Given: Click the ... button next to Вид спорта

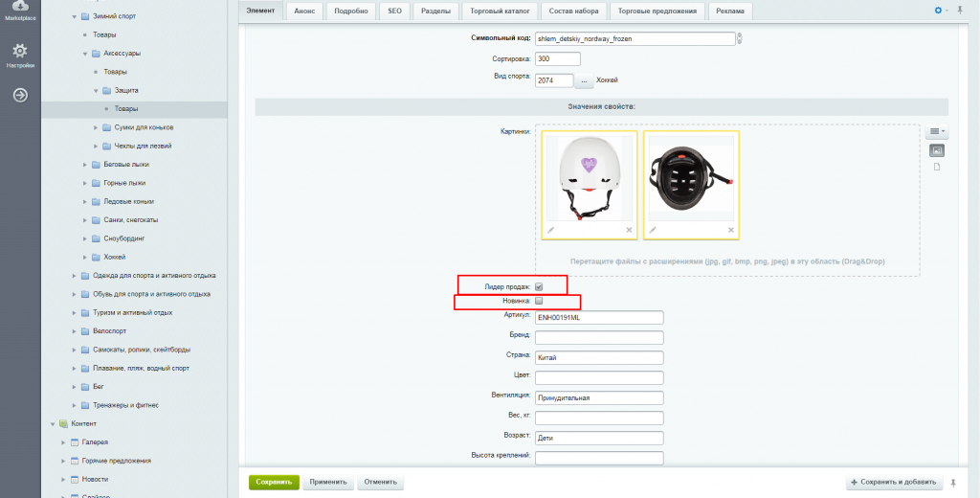Looking at the screenshot, I should tap(584, 80).
